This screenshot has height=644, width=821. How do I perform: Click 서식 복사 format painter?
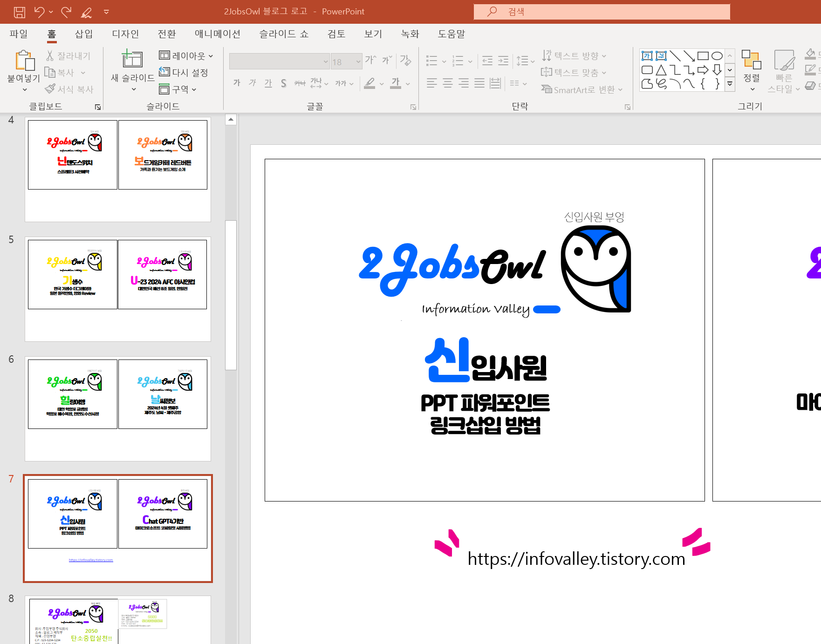(x=69, y=89)
